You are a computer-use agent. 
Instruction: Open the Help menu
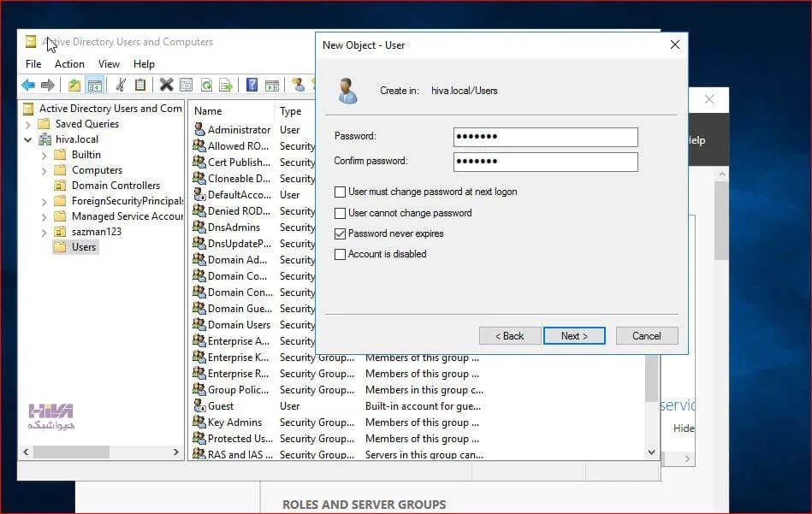tap(144, 63)
